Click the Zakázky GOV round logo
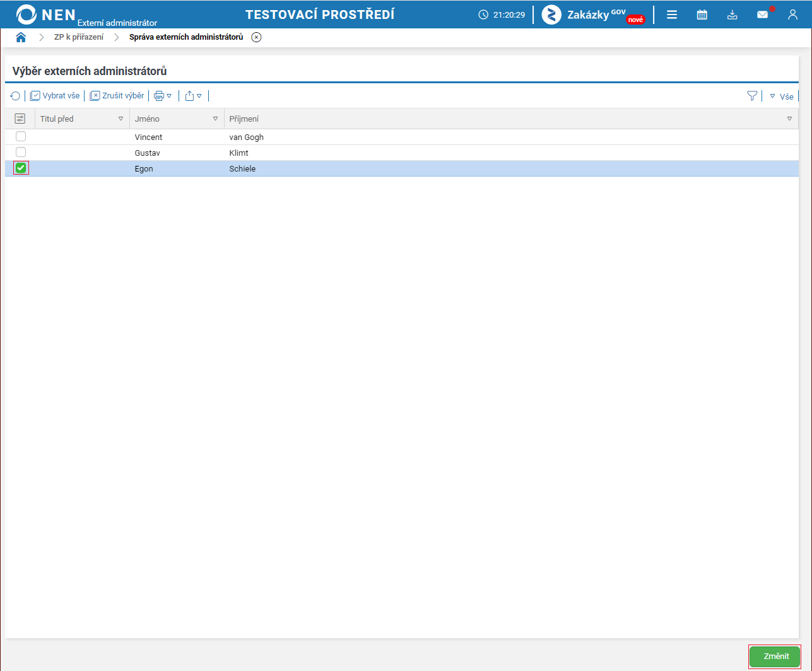 551,15
